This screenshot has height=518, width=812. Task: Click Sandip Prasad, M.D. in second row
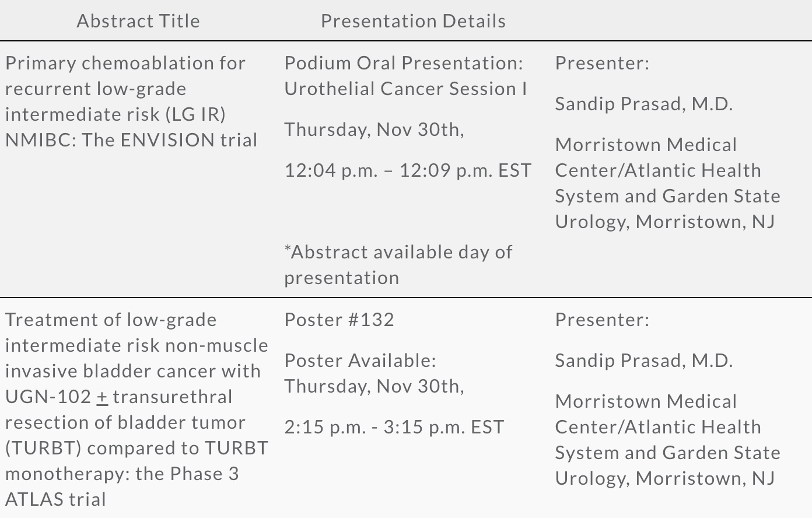(644, 360)
